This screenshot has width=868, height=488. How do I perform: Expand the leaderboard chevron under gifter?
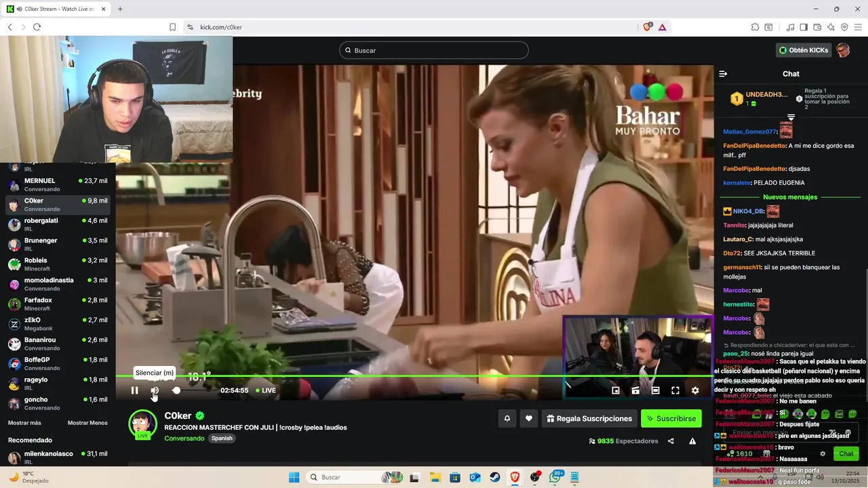point(791,118)
